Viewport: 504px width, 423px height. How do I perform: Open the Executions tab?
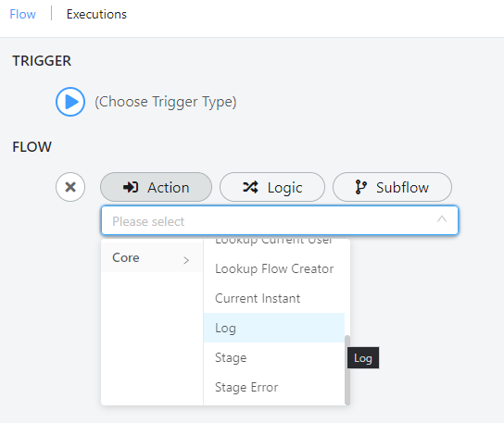coord(96,14)
